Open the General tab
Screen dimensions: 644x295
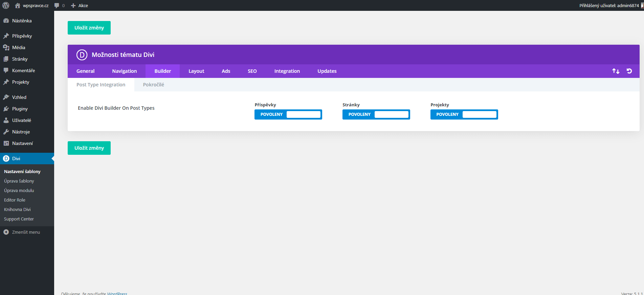86,71
